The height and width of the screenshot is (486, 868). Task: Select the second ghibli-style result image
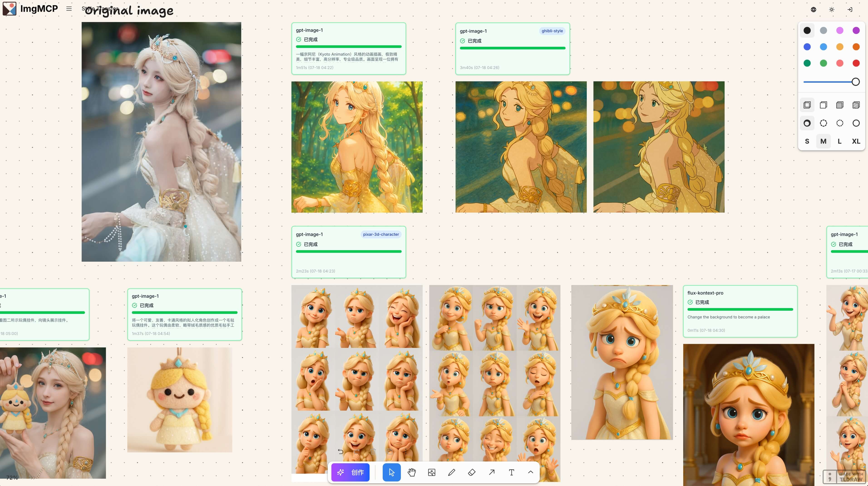point(659,147)
